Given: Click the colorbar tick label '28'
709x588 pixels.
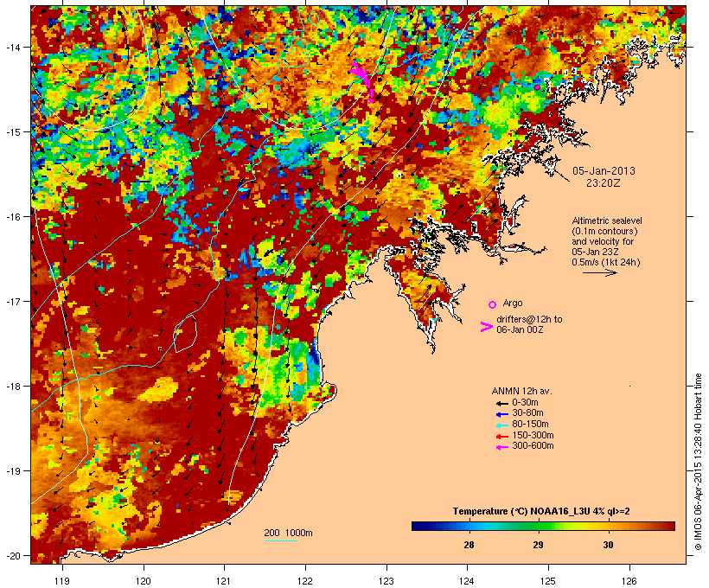Looking at the screenshot, I should tap(469, 545).
